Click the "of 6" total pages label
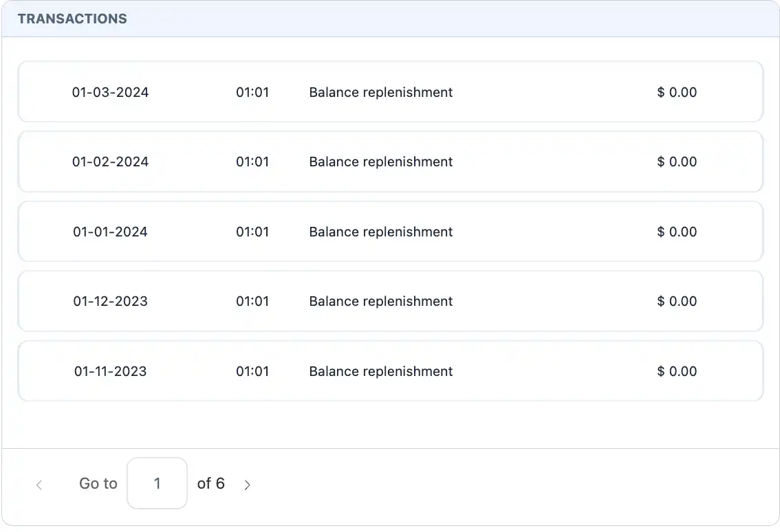The height and width of the screenshot is (532, 780). click(x=210, y=483)
